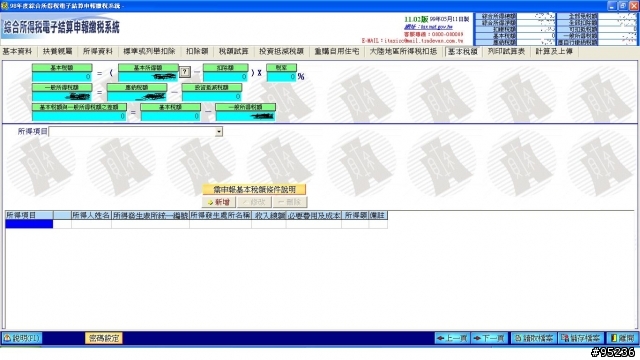This screenshot has height=360, width=640.
Task: Open the 列印試算表 tab
Action: 507,51
